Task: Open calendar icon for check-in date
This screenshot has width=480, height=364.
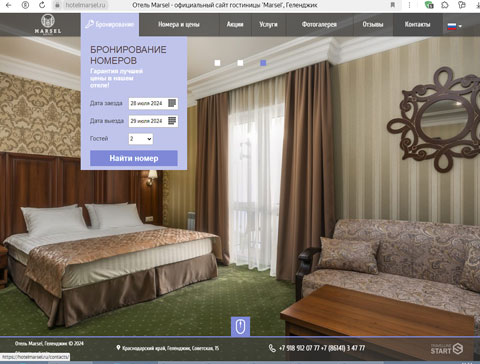Action: pos(172,103)
